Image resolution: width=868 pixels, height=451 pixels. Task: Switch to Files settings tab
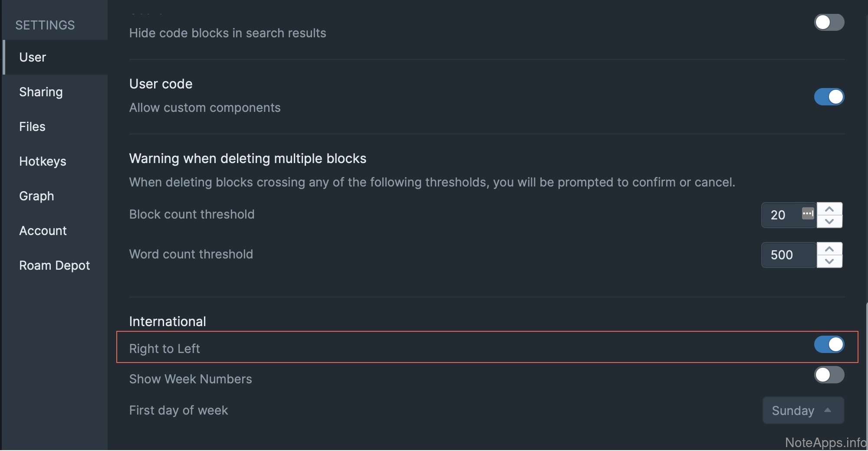point(32,127)
